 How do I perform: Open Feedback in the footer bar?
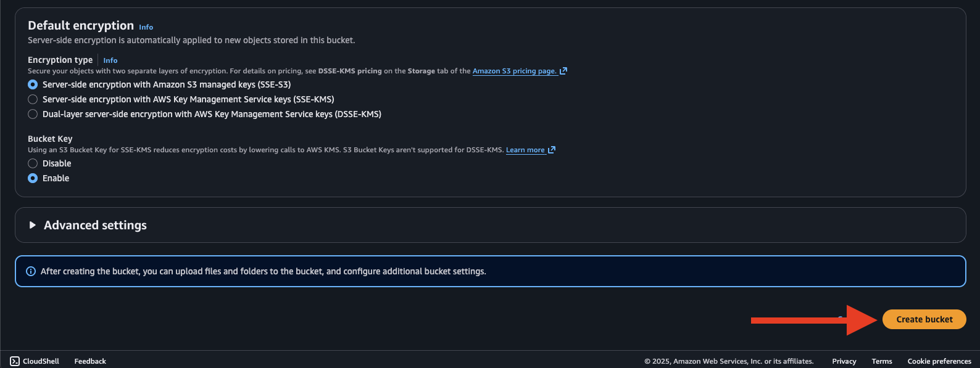click(x=90, y=361)
